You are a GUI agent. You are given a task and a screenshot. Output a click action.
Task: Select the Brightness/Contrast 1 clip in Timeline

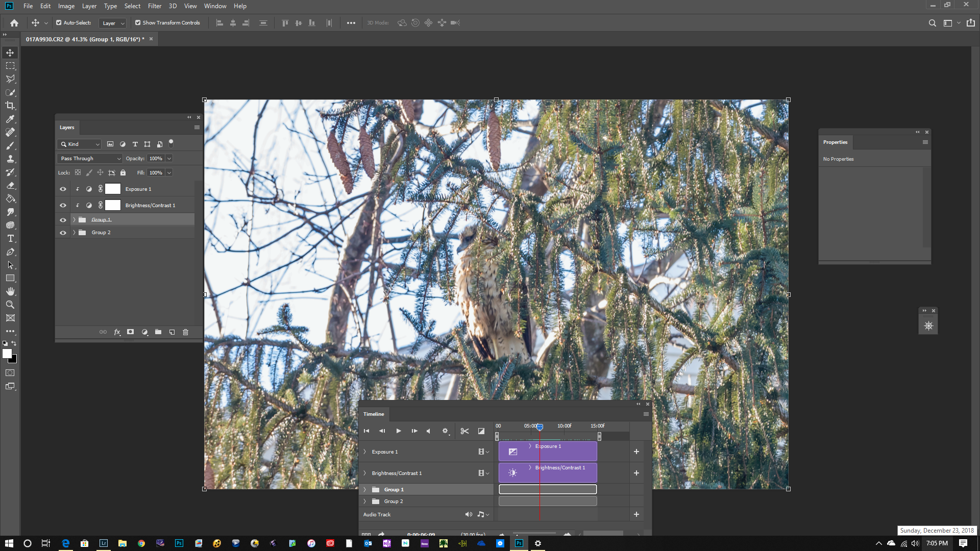pos(548,473)
